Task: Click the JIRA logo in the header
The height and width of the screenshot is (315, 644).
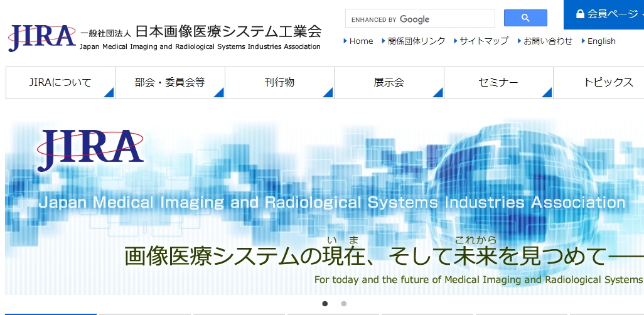Action: 42,38
